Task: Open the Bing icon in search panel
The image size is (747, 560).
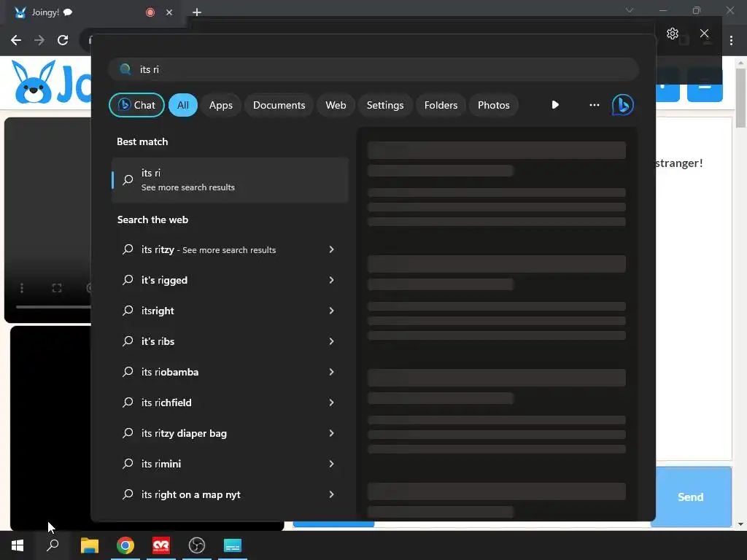Action: tap(623, 105)
